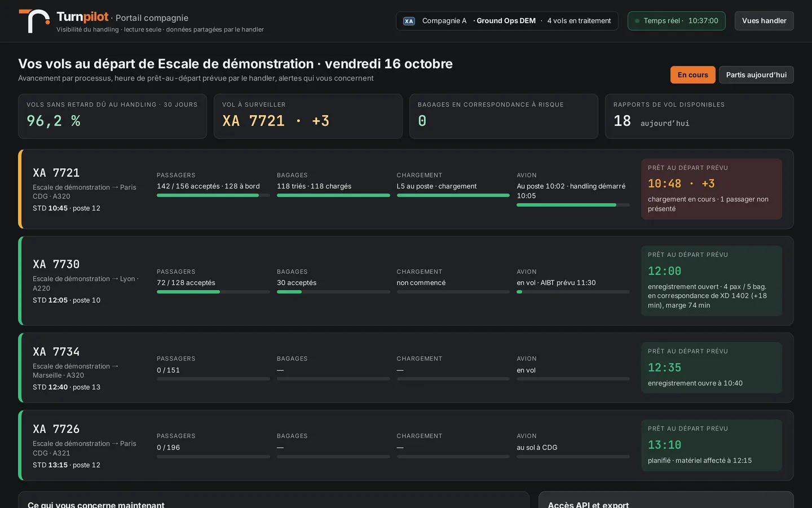Select the En cours tab
The width and height of the screenshot is (812, 508).
pos(692,75)
